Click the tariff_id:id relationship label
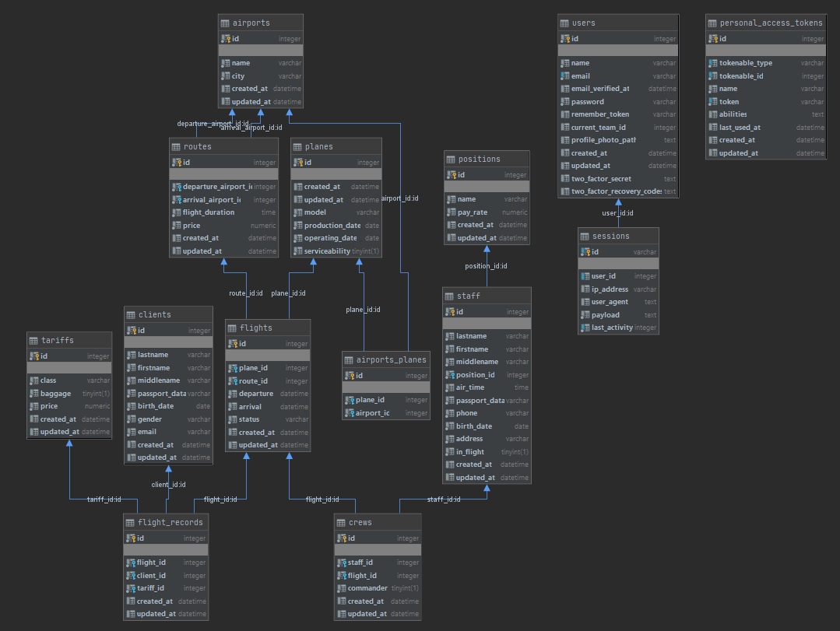The image size is (840, 631). (x=104, y=500)
